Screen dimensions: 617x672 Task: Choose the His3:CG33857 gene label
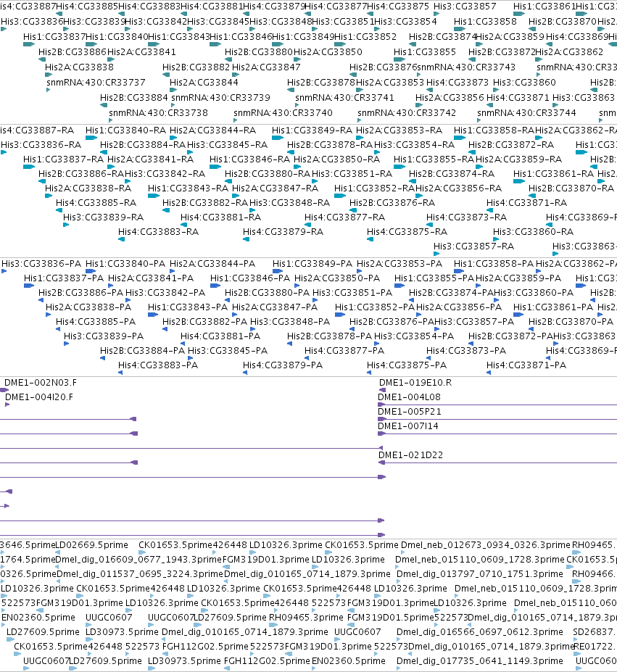465,7
